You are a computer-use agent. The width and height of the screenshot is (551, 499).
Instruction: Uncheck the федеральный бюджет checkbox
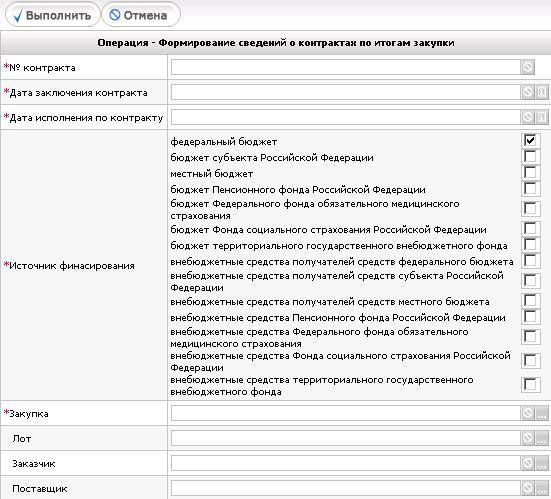tap(530, 140)
